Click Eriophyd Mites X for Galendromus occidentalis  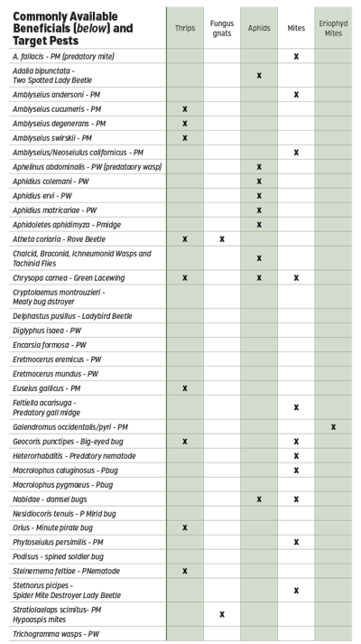[x=333, y=427]
